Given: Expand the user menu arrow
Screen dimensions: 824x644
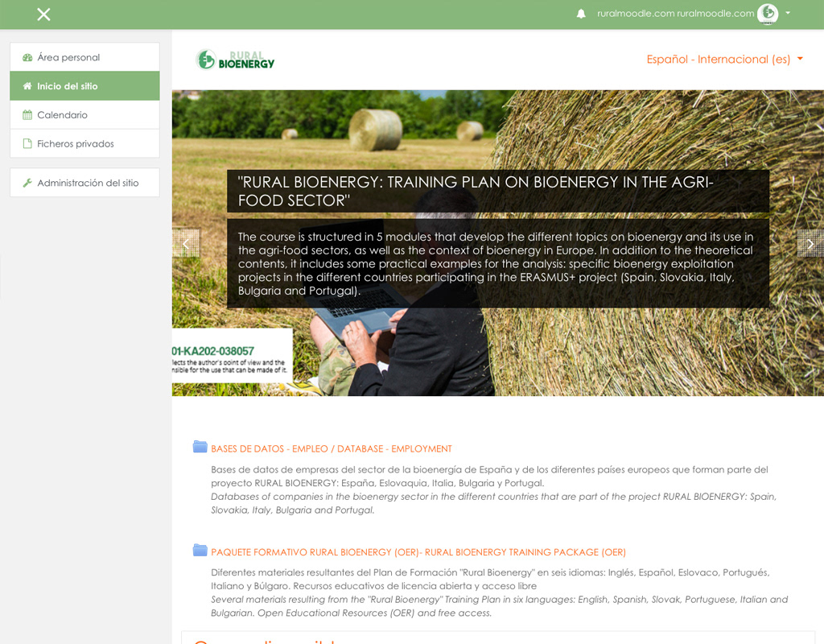Looking at the screenshot, I should tap(788, 13).
